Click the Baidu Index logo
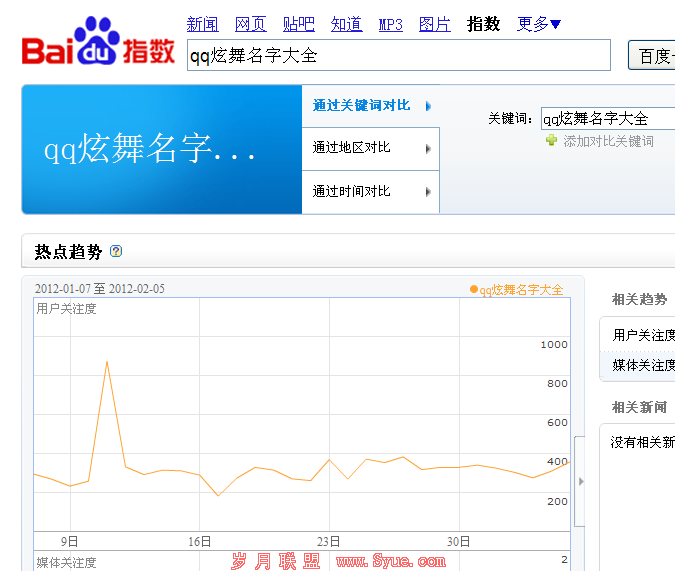 pos(98,44)
